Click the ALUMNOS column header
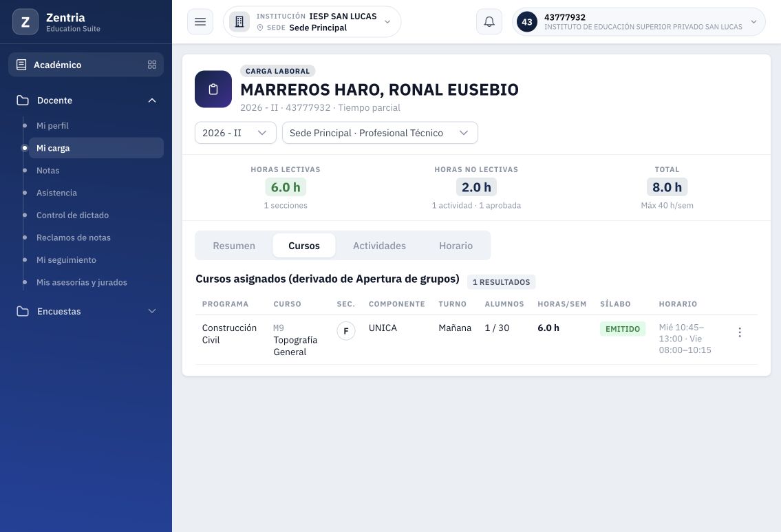The width and height of the screenshot is (781, 532). [x=504, y=304]
